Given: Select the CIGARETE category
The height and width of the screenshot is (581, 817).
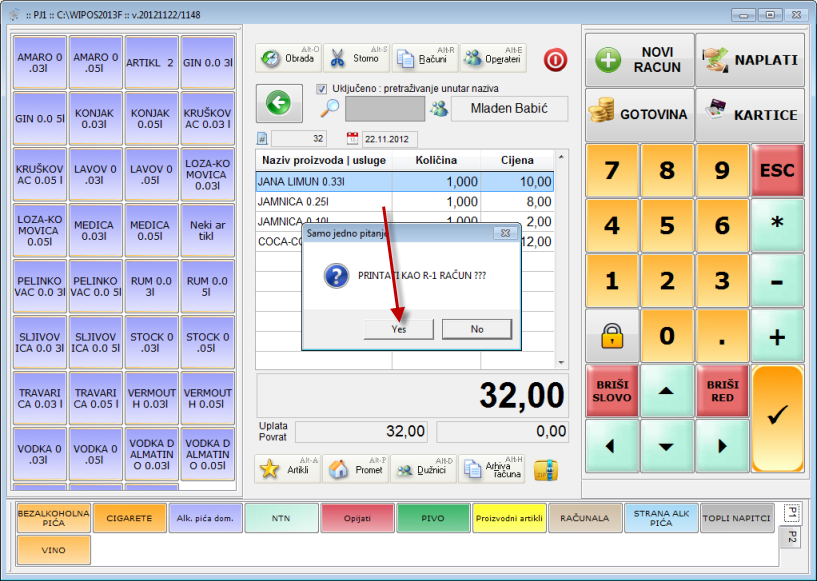Looking at the screenshot, I should click(129, 518).
